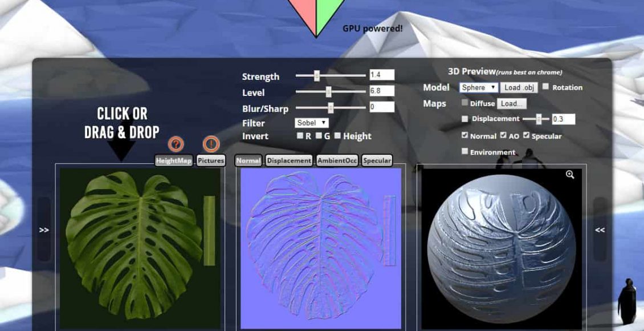Collapse left panel with >> arrow

point(44,230)
